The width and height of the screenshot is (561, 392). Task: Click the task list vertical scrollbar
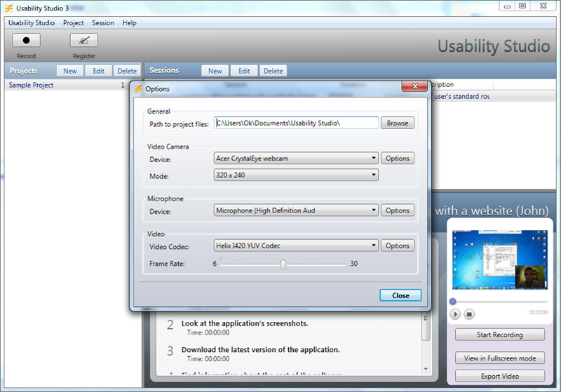pos(426,327)
